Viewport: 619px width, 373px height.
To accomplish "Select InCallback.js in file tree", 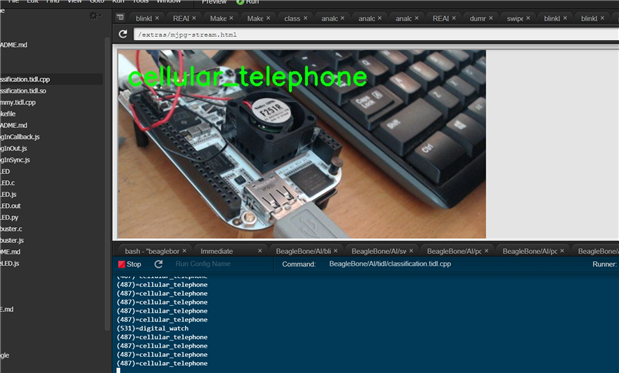I will (20, 137).
